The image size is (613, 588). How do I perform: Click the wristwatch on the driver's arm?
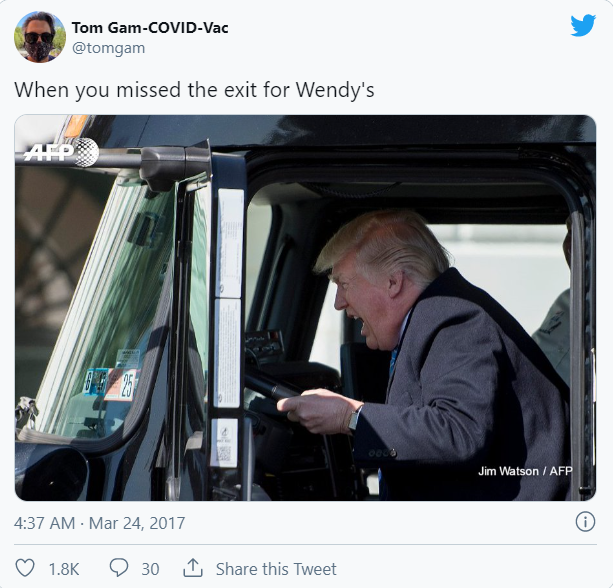[355, 418]
